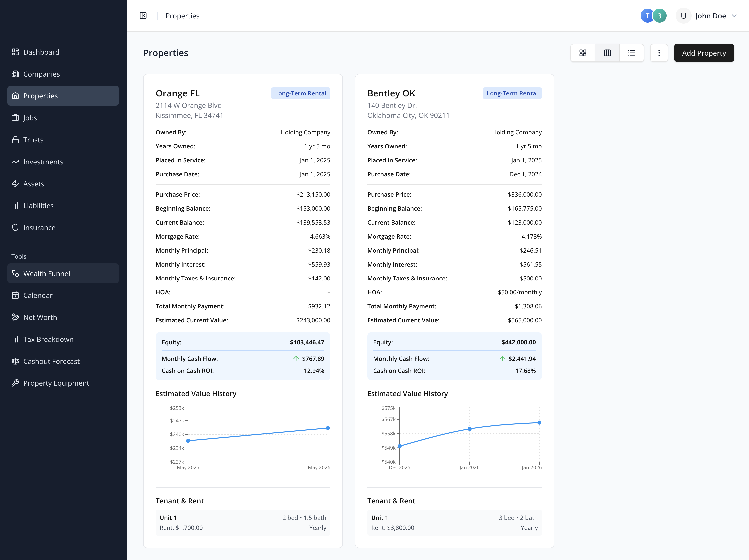Click Bentley monthly cash flow $2,441.94

[522, 358]
